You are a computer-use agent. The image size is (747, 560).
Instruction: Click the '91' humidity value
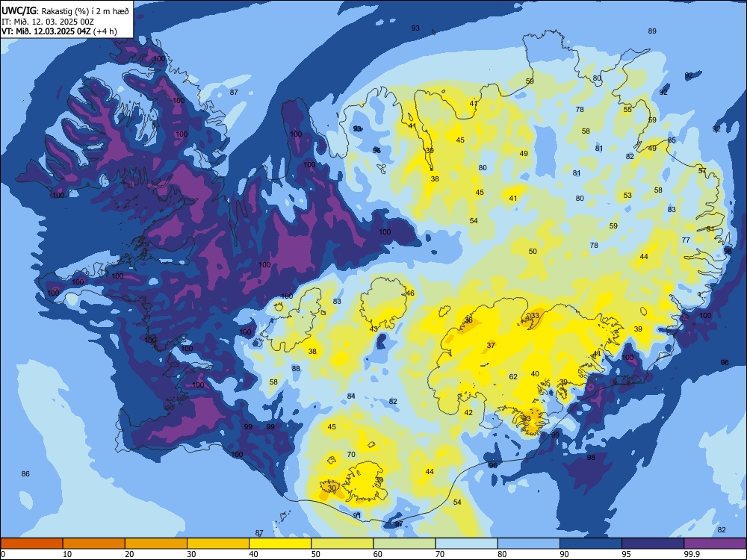tap(357, 515)
